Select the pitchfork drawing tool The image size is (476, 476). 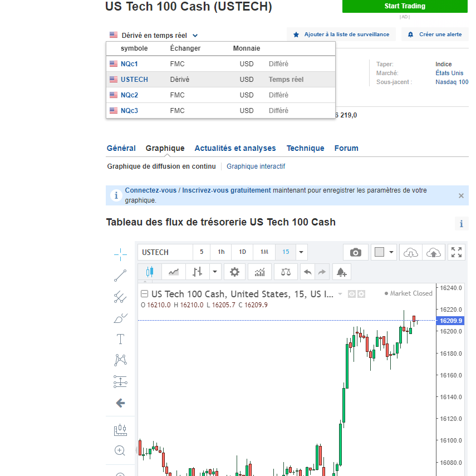point(120,297)
